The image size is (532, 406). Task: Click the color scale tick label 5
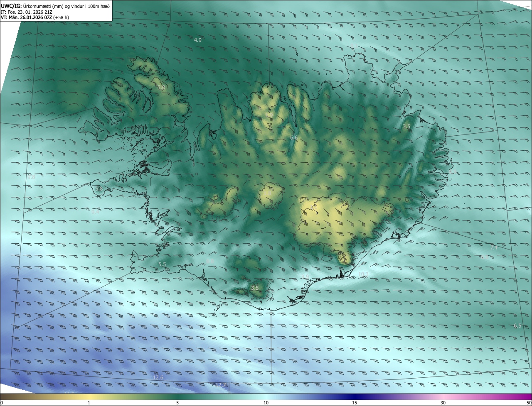[x=177, y=403]
